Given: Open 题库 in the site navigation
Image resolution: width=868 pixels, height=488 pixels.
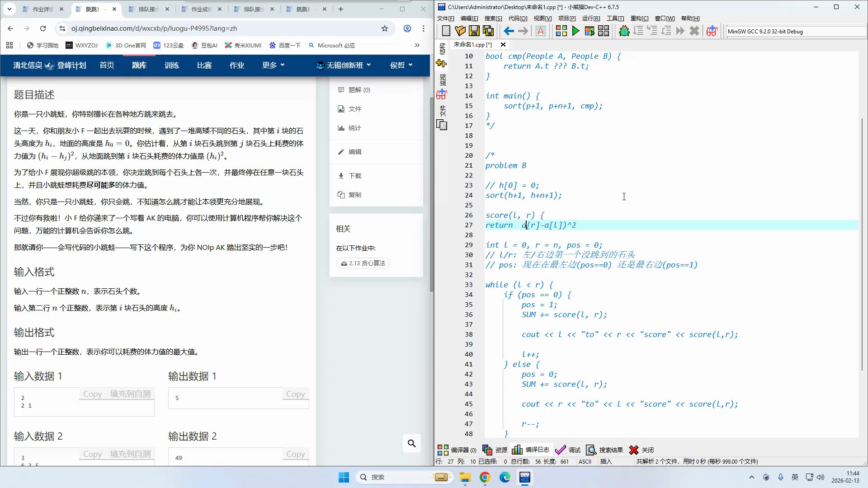Looking at the screenshot, I should [139, 65].
